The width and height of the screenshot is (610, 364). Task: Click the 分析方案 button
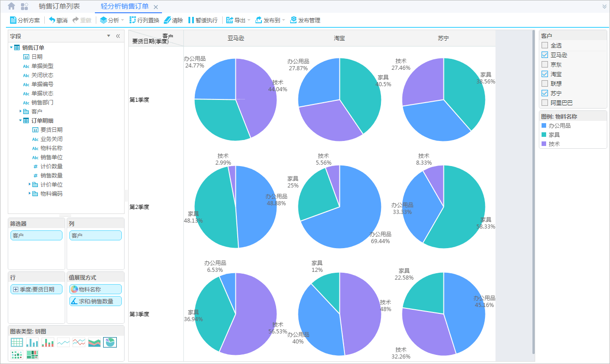25,20
